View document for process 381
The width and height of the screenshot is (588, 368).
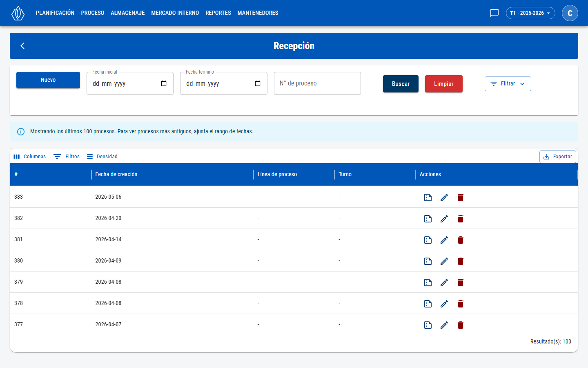(428, 240)
